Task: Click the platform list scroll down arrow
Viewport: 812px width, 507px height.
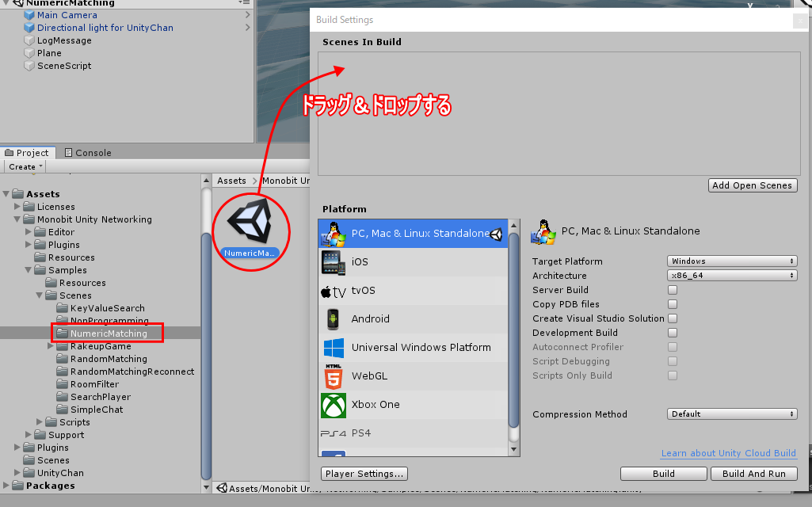Action: point(513,449)
